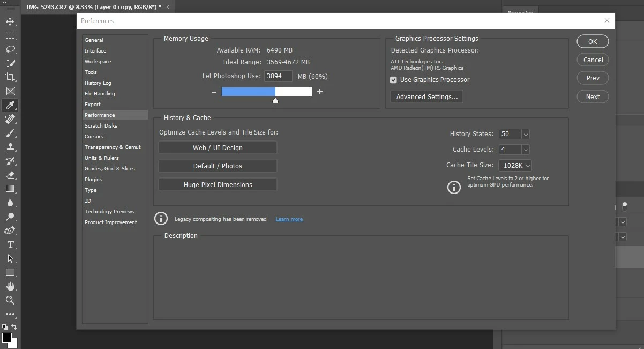Viewport: 644px width, 349px height.
Task: Click the Let Photoshop Use memory field
Action: coord(278,76)
